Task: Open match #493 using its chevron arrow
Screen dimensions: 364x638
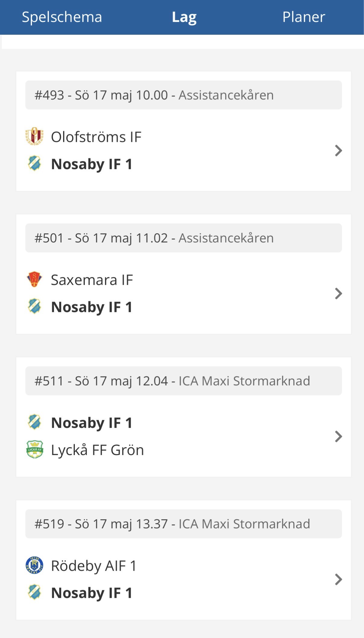Action: pos(338,150)
